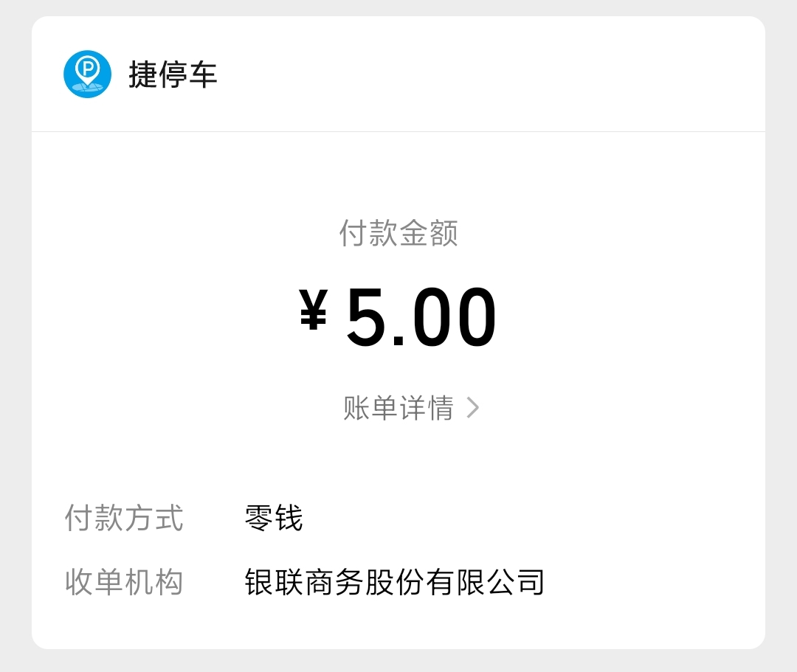797x672 pixels.
Task: Click the divider line below the header
Action: click(x=398, y=132)
